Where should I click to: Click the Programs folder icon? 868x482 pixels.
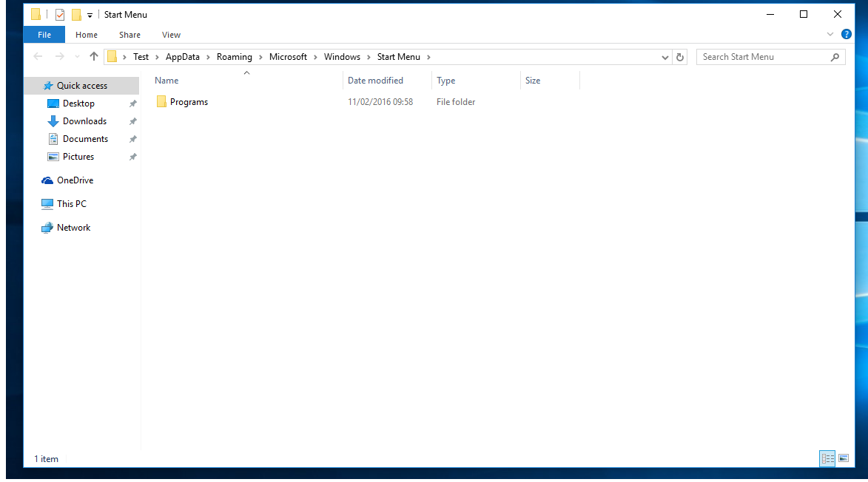coord(161,102)
